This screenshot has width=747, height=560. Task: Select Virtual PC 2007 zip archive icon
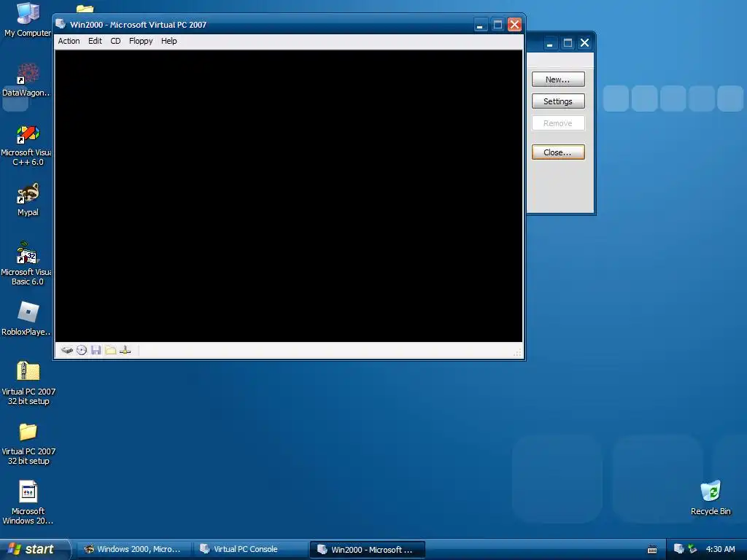(x=28, y=383)
